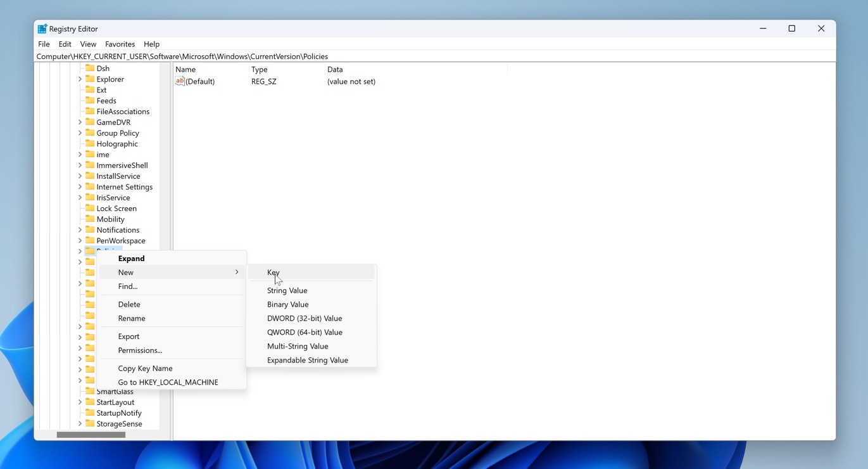Click Go to HKEY_LOCAL_MACHINE
The image size is (868, 469).
coord(172,382)
